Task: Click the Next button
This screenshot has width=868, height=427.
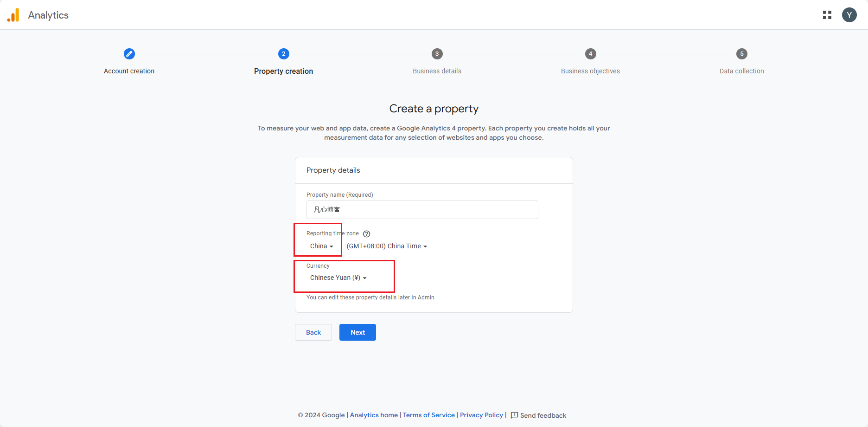Action: (x=357, y=332)
